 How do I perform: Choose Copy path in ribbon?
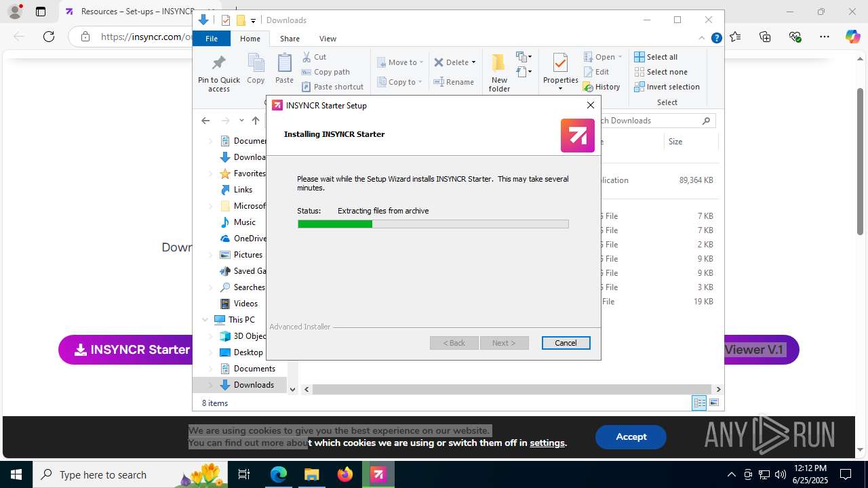point(325,72)
